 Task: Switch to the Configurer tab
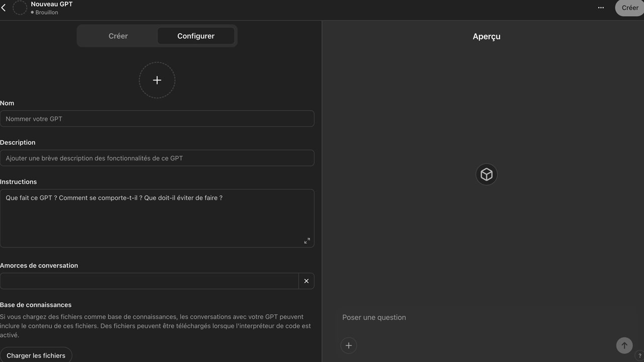196,36
